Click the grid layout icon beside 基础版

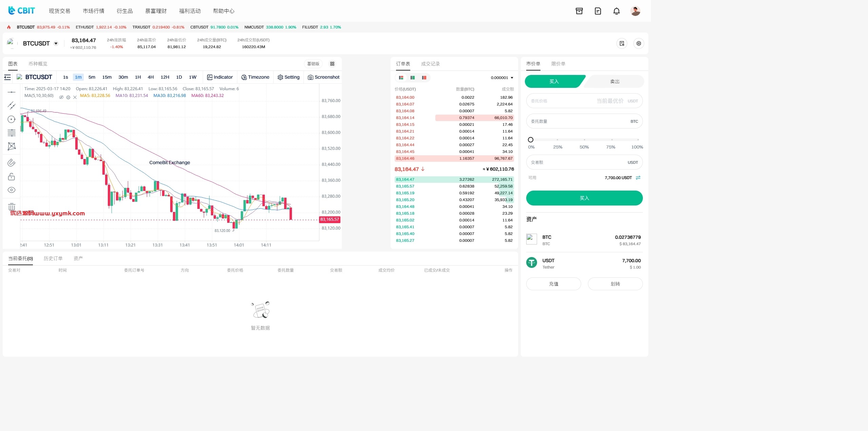[x=332, y=64]
